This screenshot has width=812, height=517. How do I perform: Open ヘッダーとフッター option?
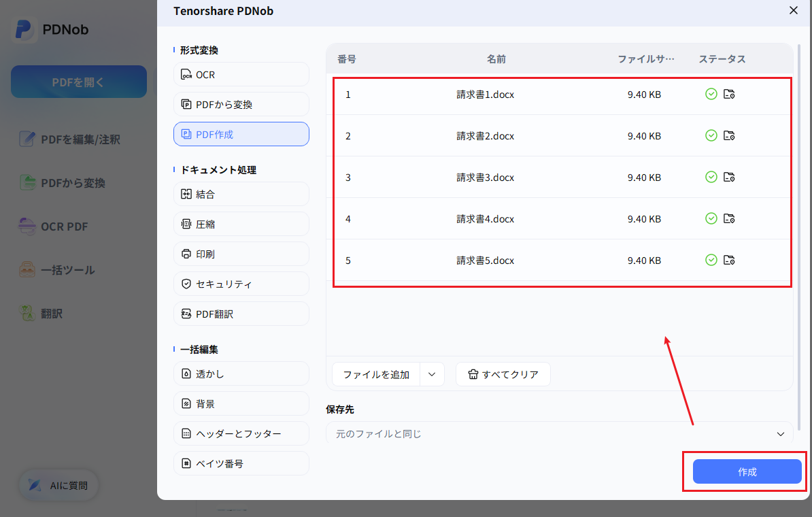(x=241, y=433)
